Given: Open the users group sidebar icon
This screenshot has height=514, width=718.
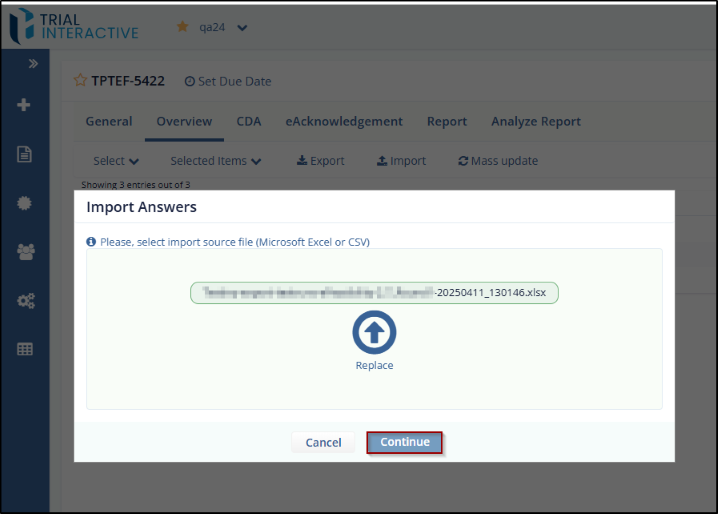Looking at the screenshot, I should coord(25,252).
